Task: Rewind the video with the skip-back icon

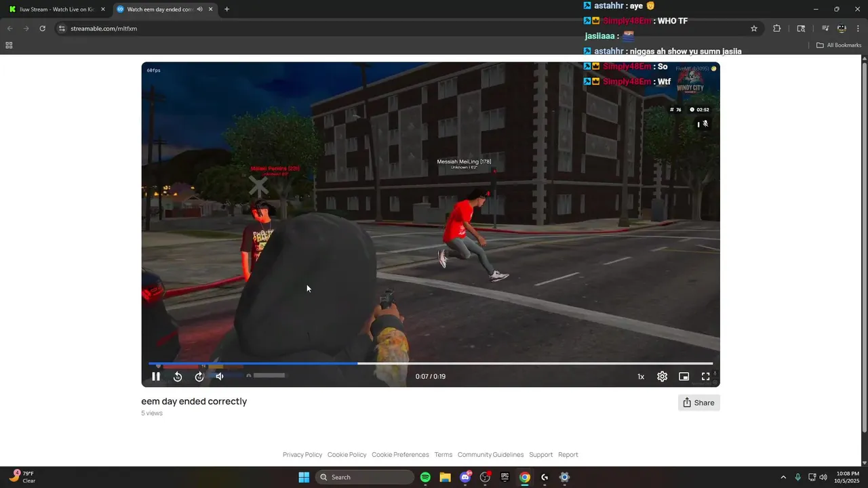Action: [178, 377]
